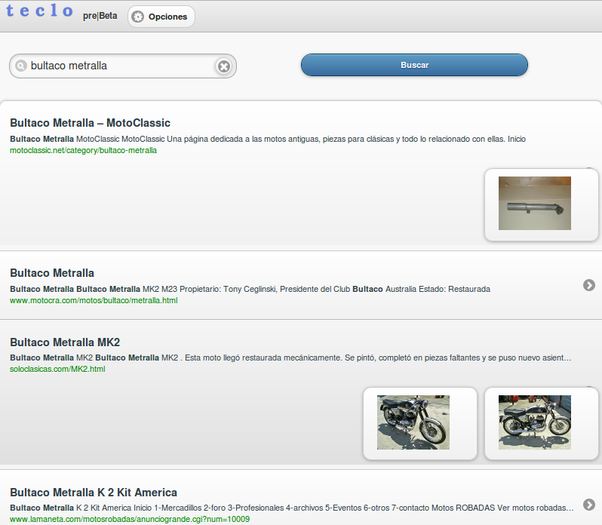
Task: Click the magnifier icon in search box
Action: [21, 66]
